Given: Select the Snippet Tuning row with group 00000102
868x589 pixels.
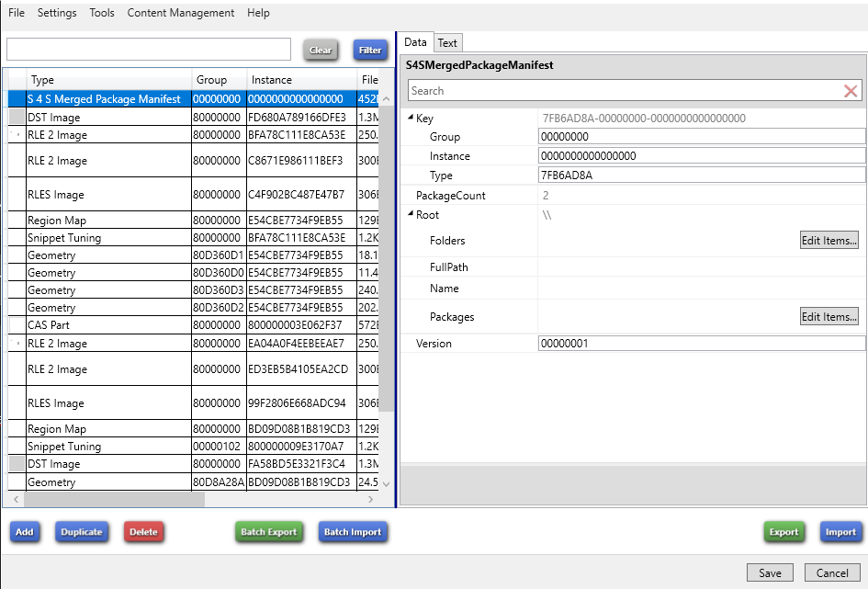Looking at the screenshot, I should pos(193,447).
